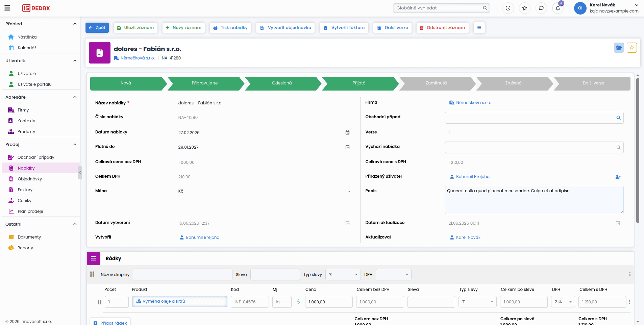Open Němečková s.r.o. link under title
The image size is (644, 325).
(134, 58)
